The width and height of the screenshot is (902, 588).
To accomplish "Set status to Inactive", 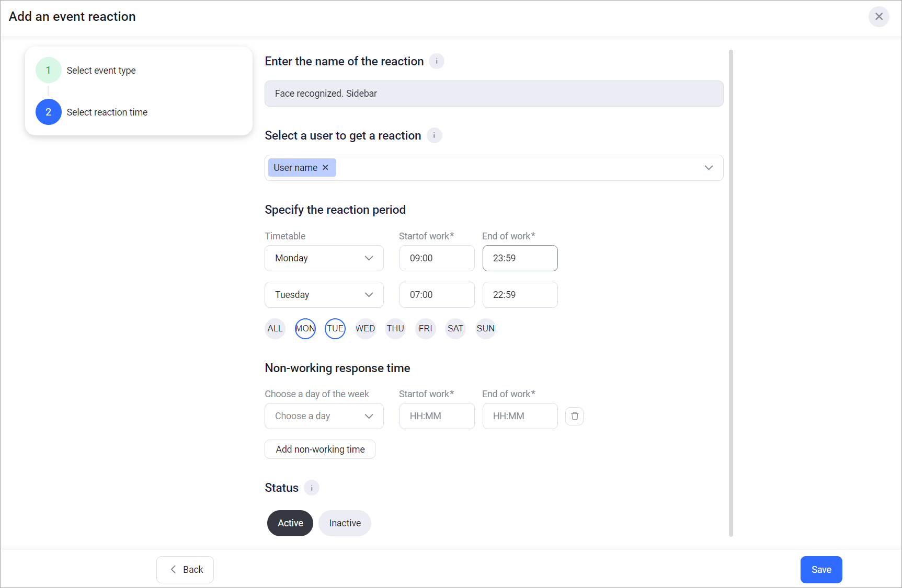I will (345, 523).
